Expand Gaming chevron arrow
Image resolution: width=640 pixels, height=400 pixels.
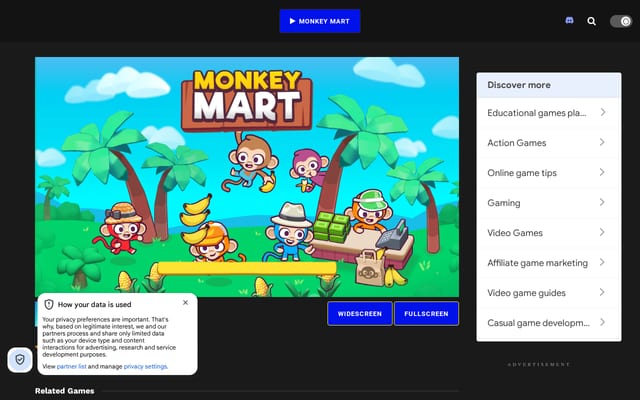coord(602,202)
